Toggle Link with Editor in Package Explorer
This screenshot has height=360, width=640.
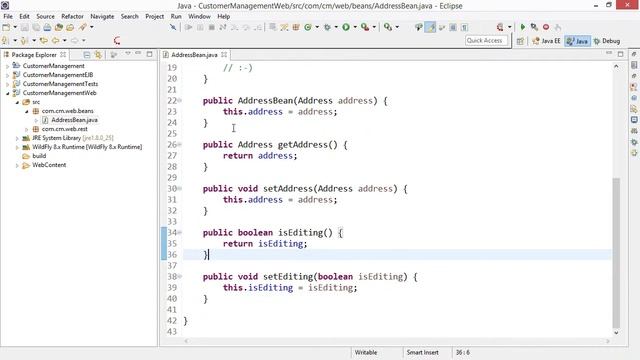pos(98,55)
